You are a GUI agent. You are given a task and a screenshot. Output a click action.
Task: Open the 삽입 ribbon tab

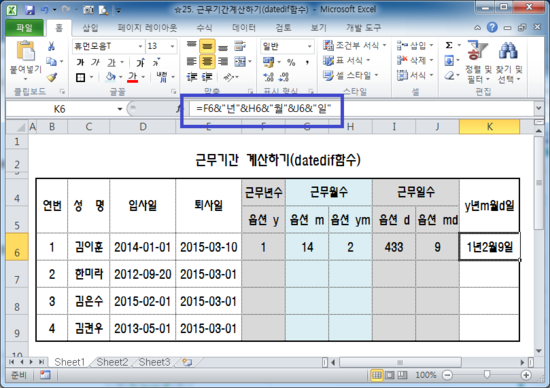[x=90, y=27]
